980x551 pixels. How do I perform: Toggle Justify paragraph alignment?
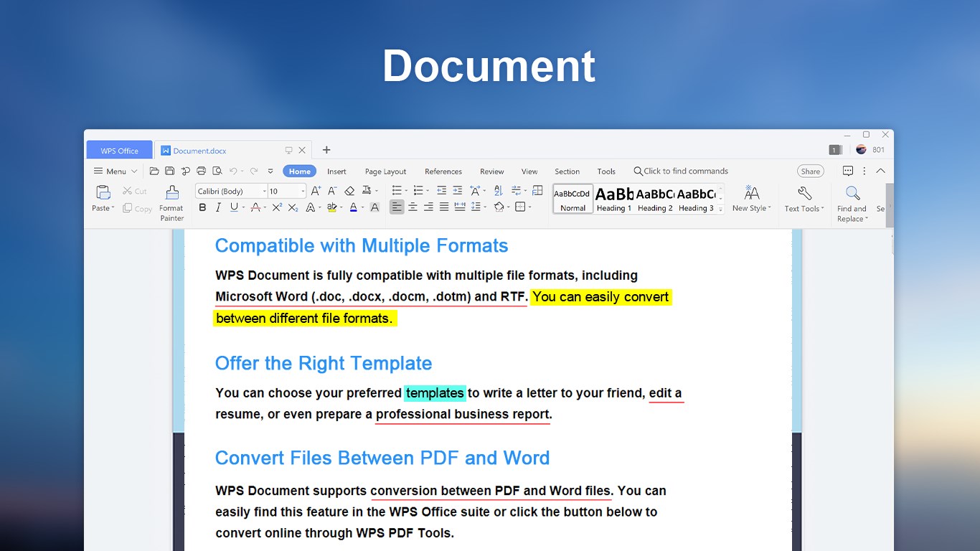coord(444,207)
